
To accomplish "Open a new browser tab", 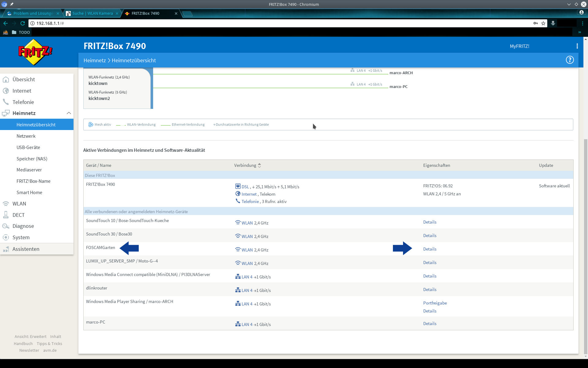I will click(x=187, y=13).
